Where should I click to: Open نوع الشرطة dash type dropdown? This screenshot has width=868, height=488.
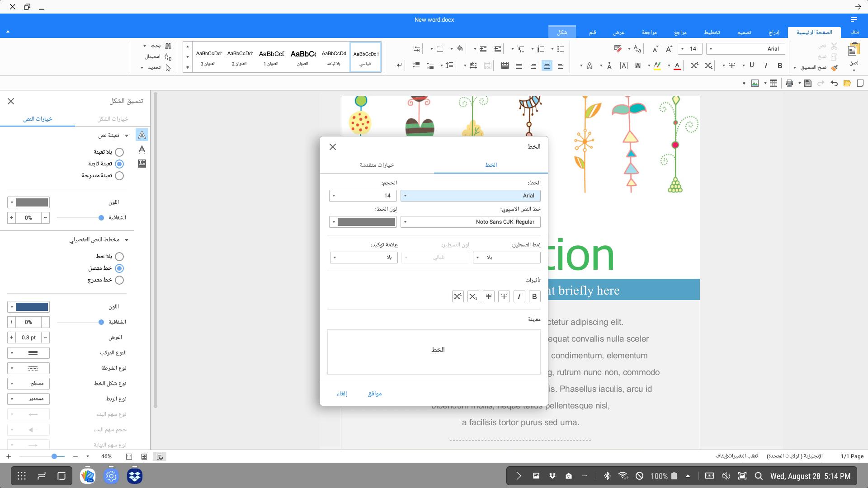pos(28,368)
